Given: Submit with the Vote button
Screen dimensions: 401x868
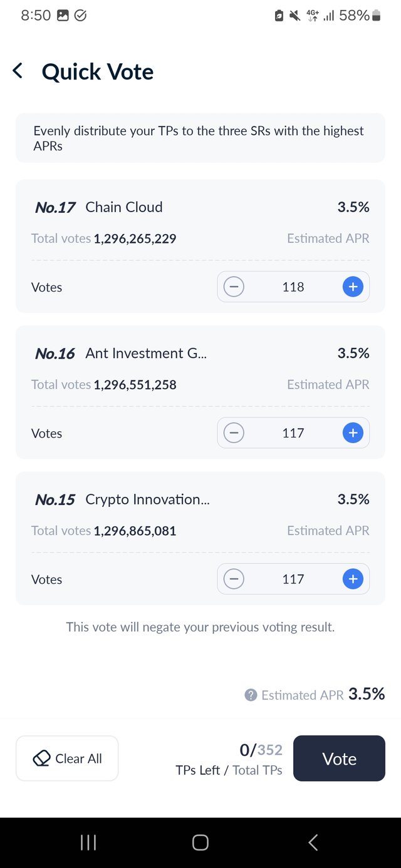Looking at the screenshot, I should tap(339, 758).
